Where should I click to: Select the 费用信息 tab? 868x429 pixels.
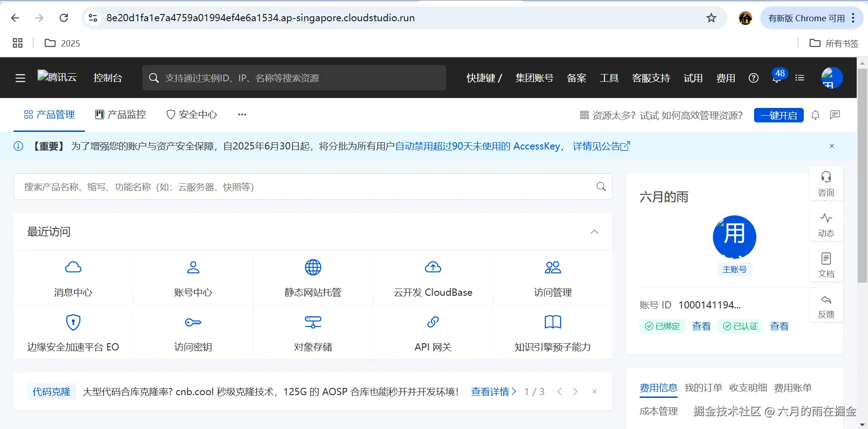(x=658, y=388)
